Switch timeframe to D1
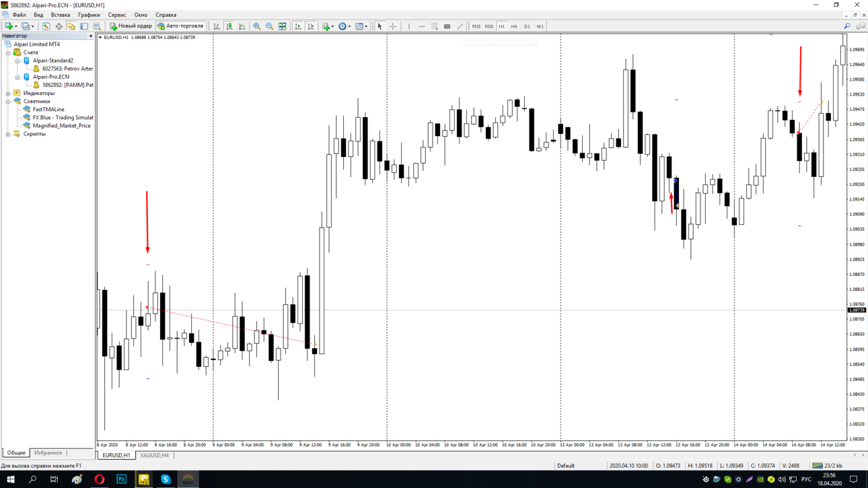The width and height of the screenshot is (868, 488). (527, 26)
